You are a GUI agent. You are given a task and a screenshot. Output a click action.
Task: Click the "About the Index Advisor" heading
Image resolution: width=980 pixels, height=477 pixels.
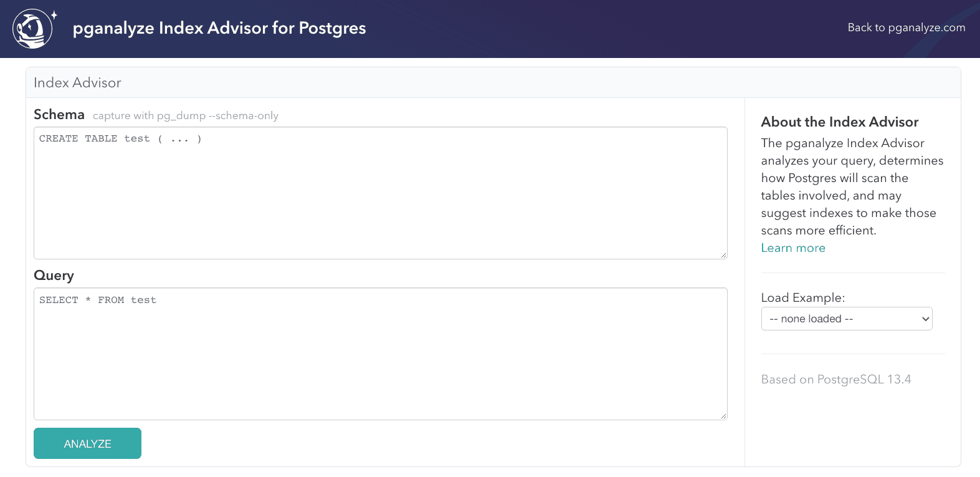[x=839, y=122]
